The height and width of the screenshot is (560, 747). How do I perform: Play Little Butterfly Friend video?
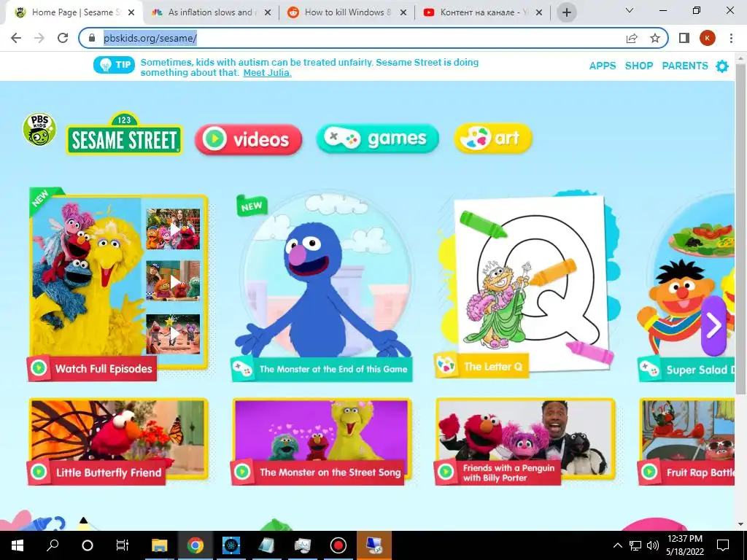(x=118, y=441)
